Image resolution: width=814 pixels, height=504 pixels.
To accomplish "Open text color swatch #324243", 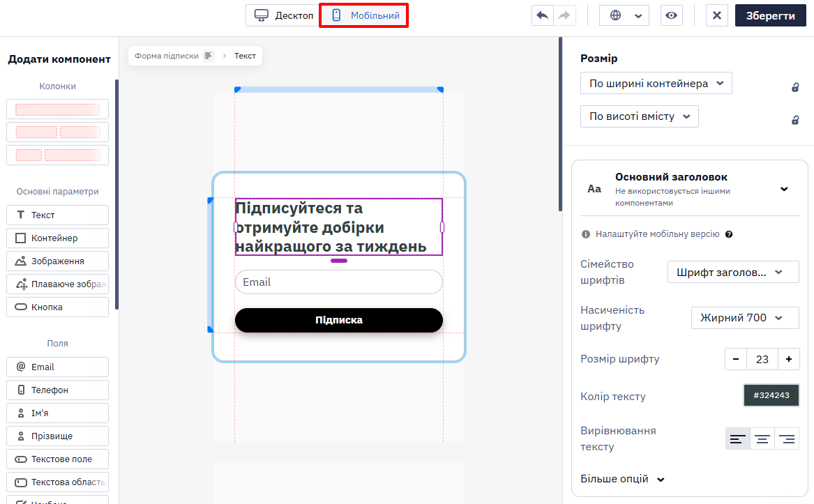I will click(771, 395).
